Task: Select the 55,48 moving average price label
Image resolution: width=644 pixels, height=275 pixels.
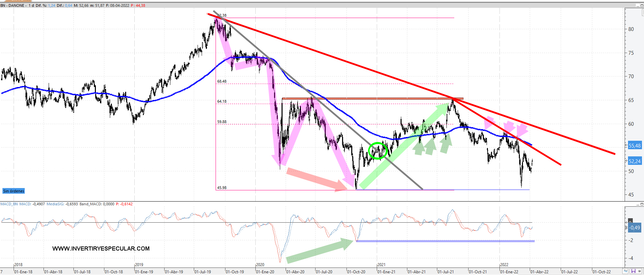Action: pyautogui.click(x=634, y=145)
